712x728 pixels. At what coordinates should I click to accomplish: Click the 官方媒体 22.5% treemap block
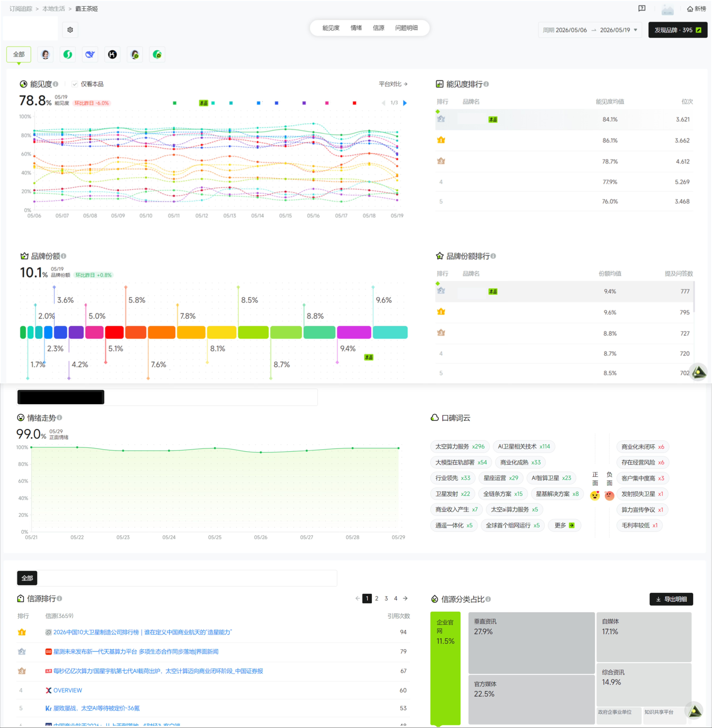(x=531, y=700)
